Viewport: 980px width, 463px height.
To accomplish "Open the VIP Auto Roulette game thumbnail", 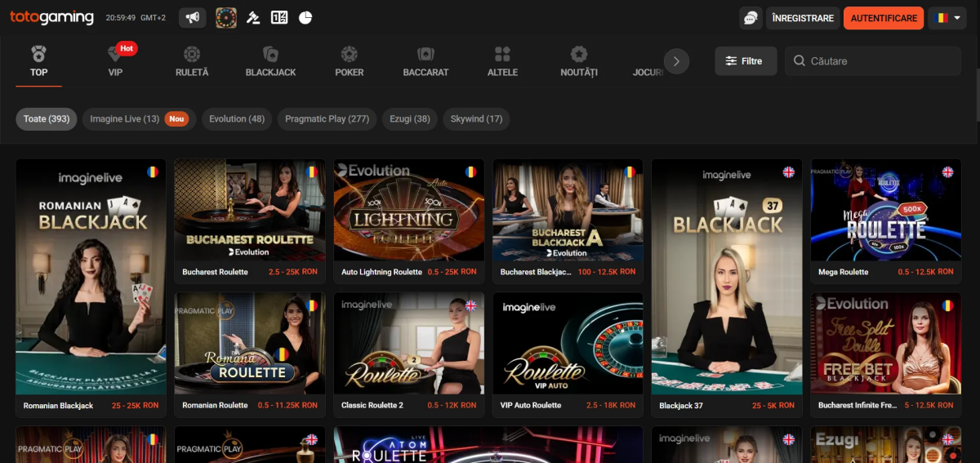I will 568,344.
